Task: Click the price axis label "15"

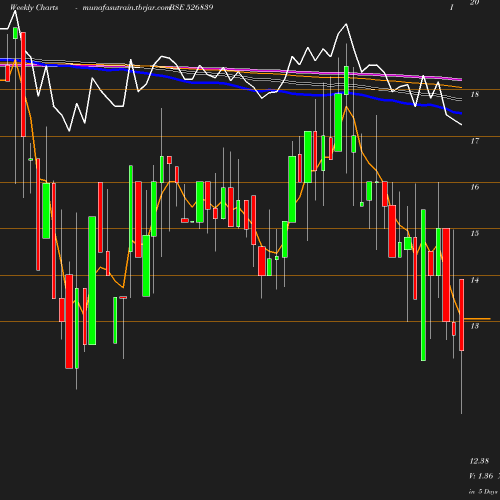Action: (475, 233)
